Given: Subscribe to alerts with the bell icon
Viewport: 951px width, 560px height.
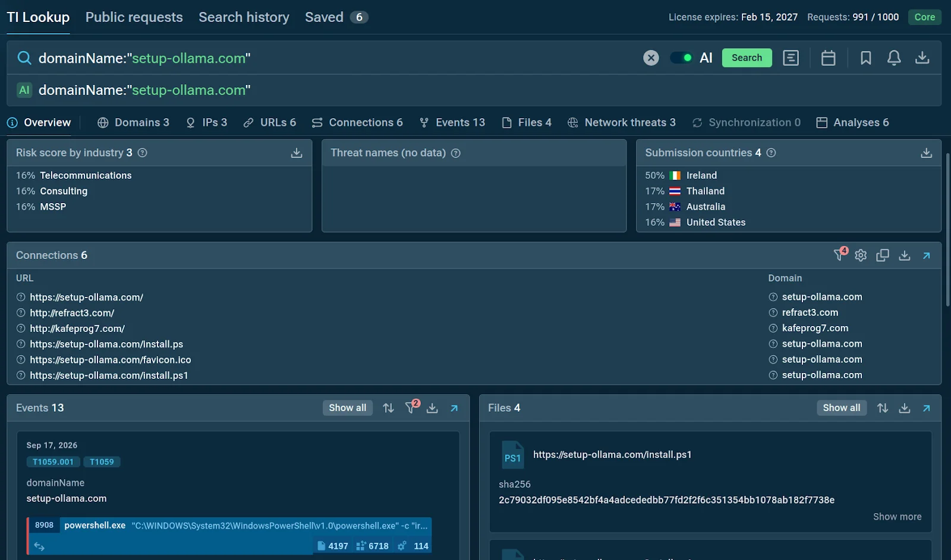Looking at the screenshot, I should click(894, 58).
